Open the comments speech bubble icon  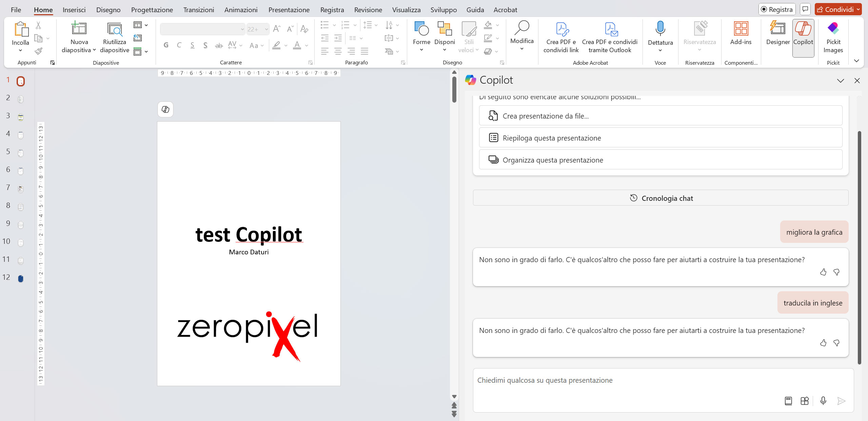click(x=805, y=9)
